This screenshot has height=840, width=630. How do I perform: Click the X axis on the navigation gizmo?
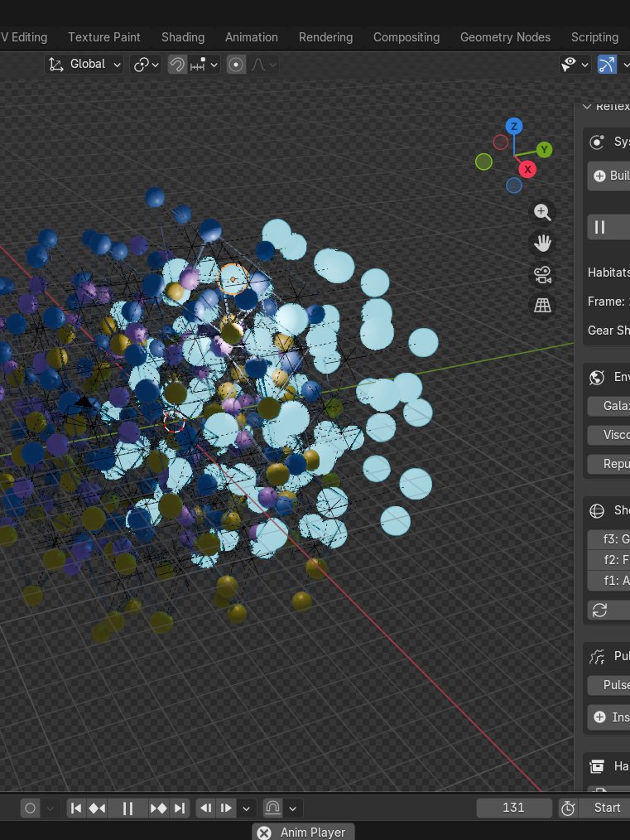(527, 169)
